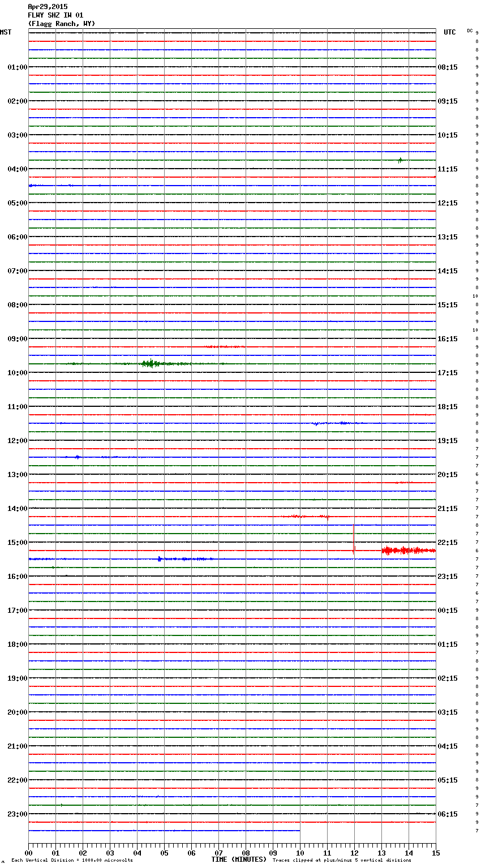Click the 09:15 UTC time label
This screenshot has height=868, width=481.
point(448,101)
